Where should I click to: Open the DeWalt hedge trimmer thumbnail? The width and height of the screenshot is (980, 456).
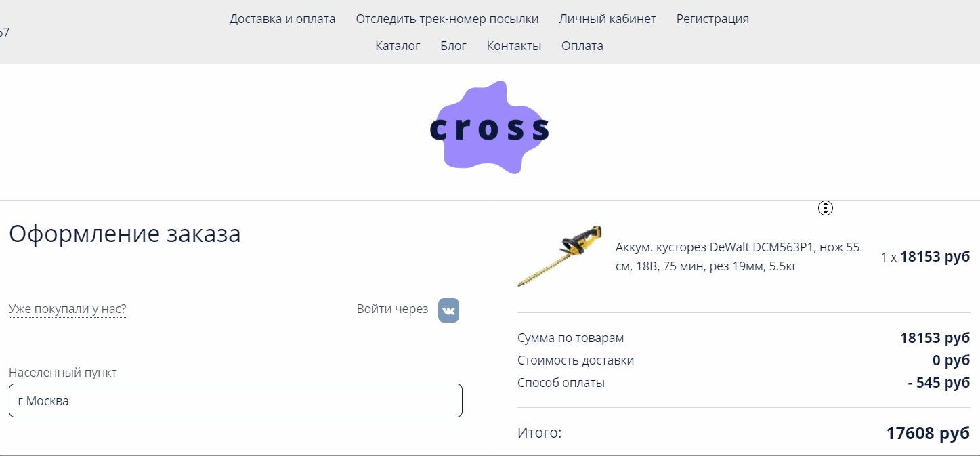point(559,256)
